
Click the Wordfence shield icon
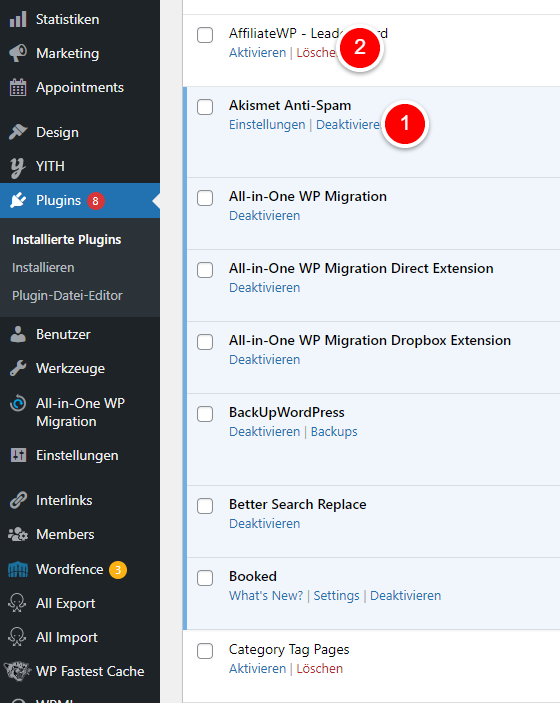coord(18,569)
